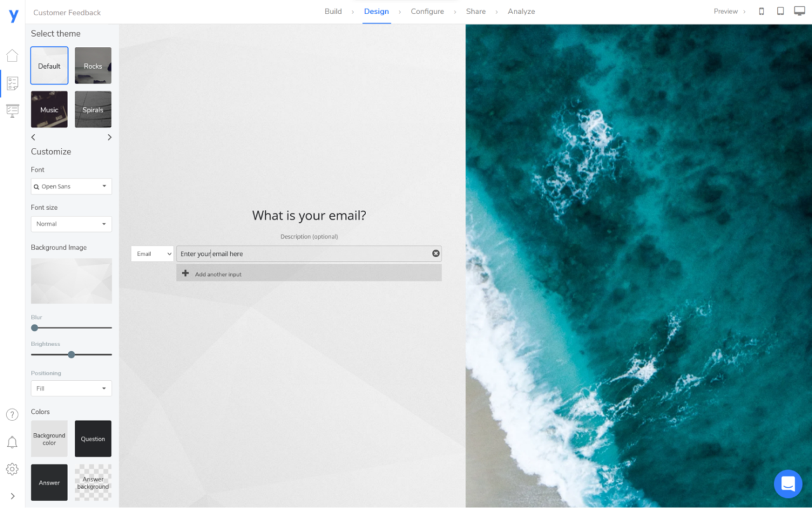Switch to mobile phone preview icon
Image resolution: width=812 pixels, height=508 pixels.
click(761, 11)
